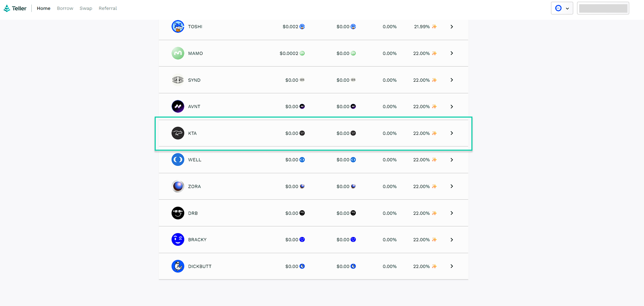Click the ZORA orb token icon

click(x=178, y=186)
